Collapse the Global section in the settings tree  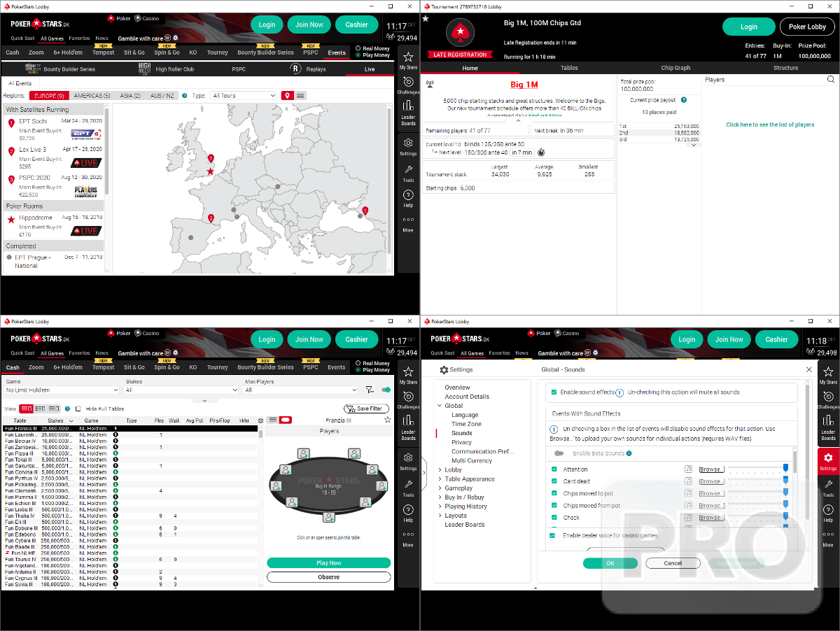440,406
